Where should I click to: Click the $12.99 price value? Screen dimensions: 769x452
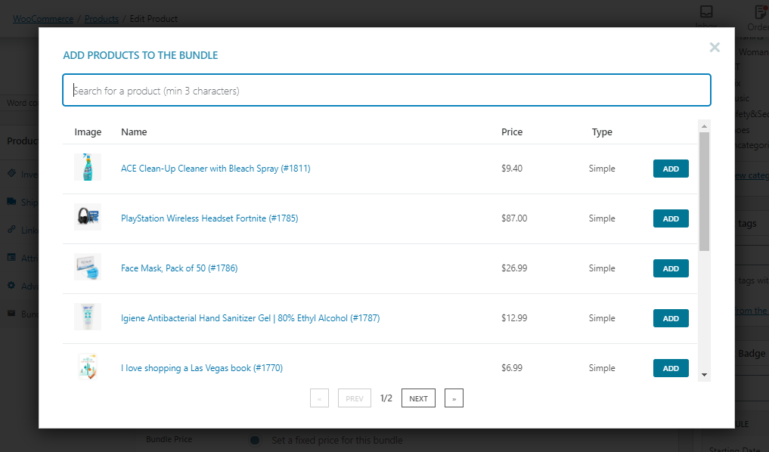click(x=514, y=318)
